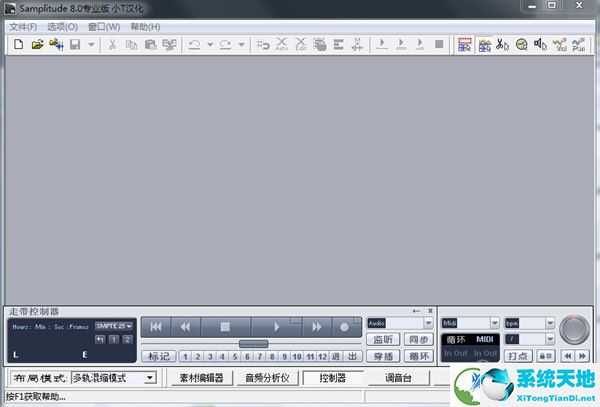Click the transport rewind button
Screen dimensions: 600x407
[x=186, y=327]
